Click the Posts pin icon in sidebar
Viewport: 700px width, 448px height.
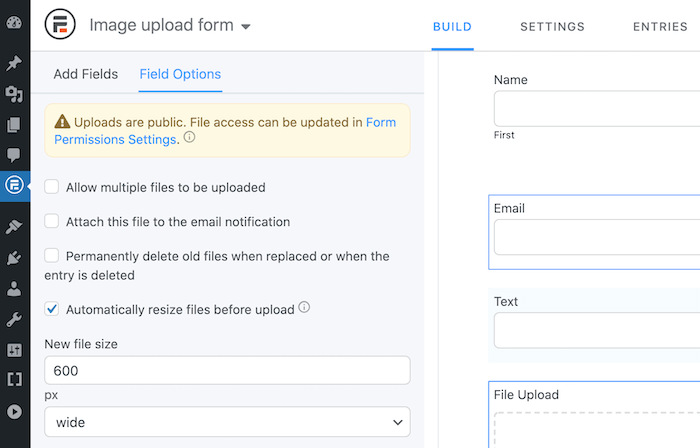[x=14, y=63]
